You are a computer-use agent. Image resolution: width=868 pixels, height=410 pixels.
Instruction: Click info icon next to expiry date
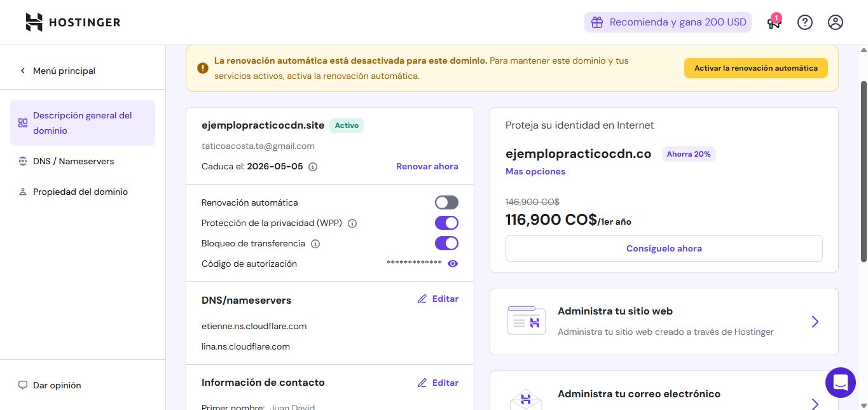tap(313, 167)
